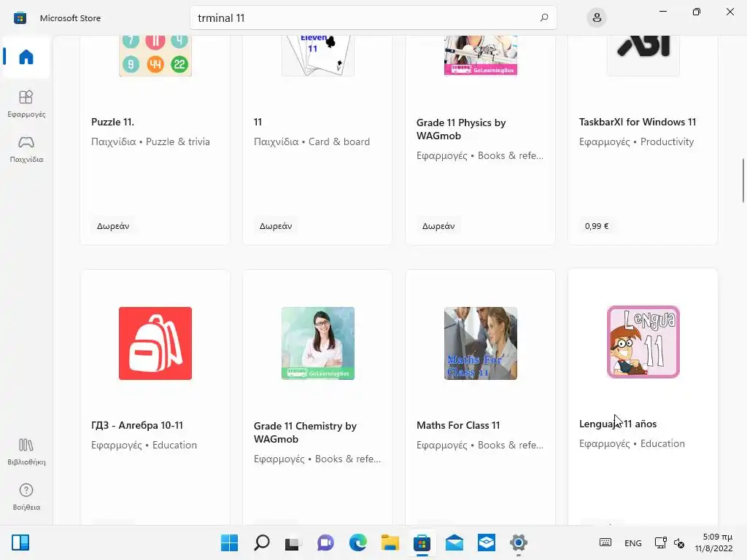Open the Βιβλιοθήκη (Library) section
Image resolution: width=747 pixels, height=560 pixels.
tap(26, 451)
